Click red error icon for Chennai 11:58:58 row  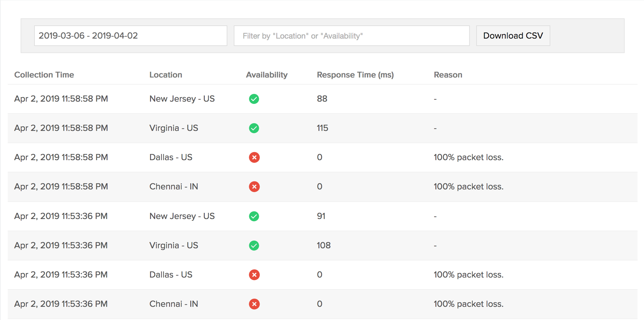pyautogui.click(x=254, y=187)
